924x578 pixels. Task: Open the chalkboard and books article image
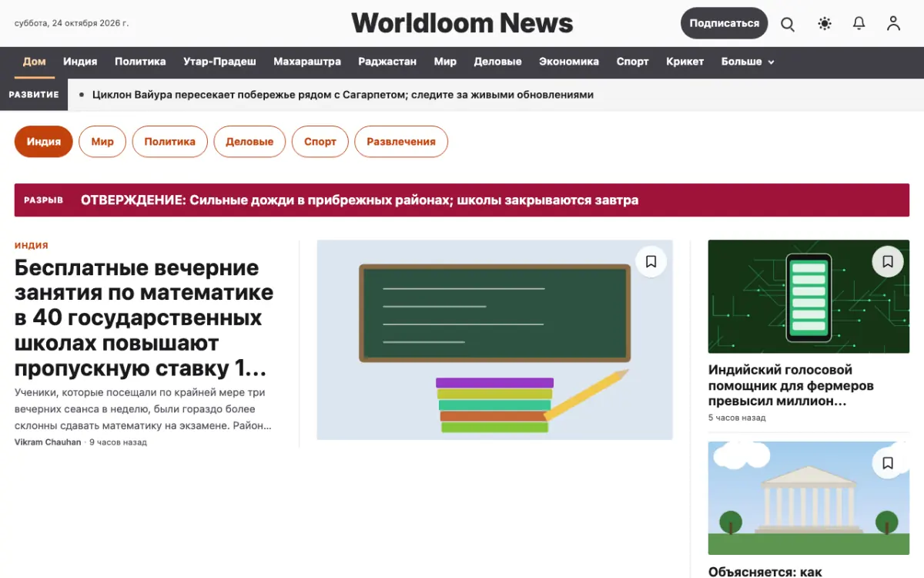(x=495, y=340)
